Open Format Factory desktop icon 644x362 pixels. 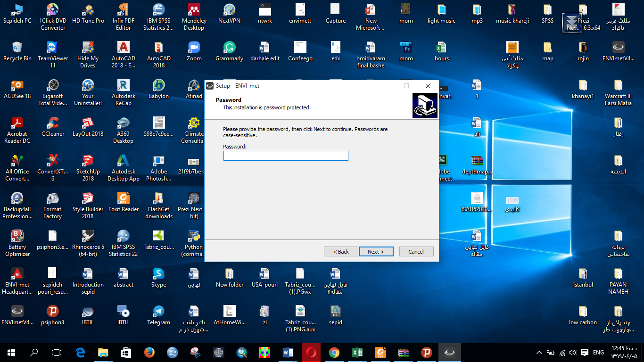coord(53,205)
